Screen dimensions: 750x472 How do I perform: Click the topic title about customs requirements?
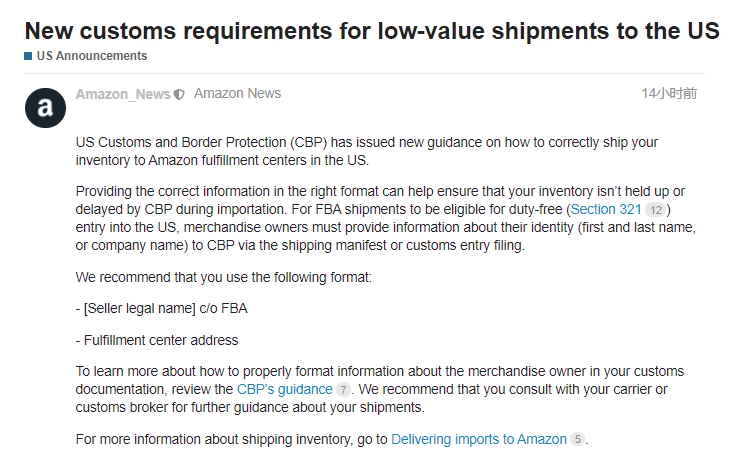pos(371,30)
